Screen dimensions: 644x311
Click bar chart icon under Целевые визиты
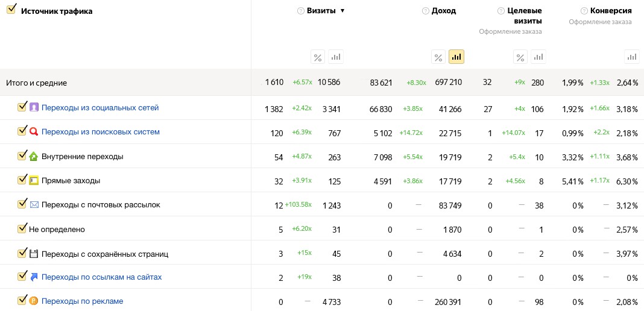pyautogui.click(x=538, y=57)
